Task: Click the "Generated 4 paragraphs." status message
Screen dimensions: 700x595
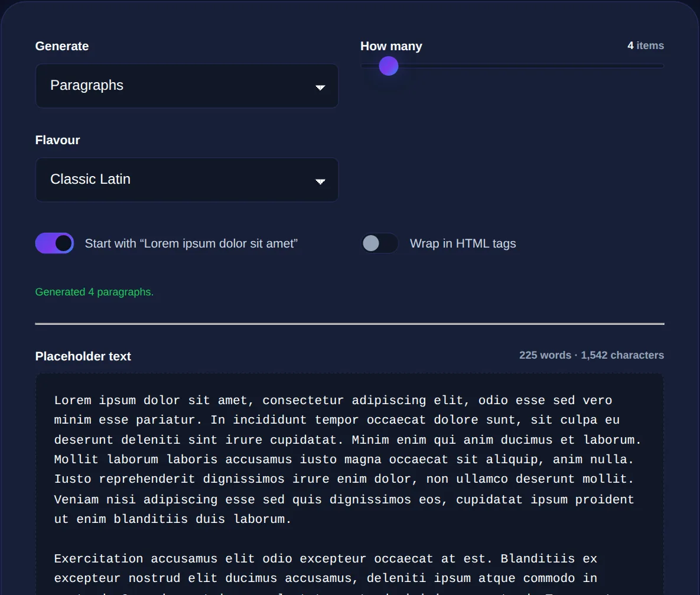Action: tap(94, 292)
